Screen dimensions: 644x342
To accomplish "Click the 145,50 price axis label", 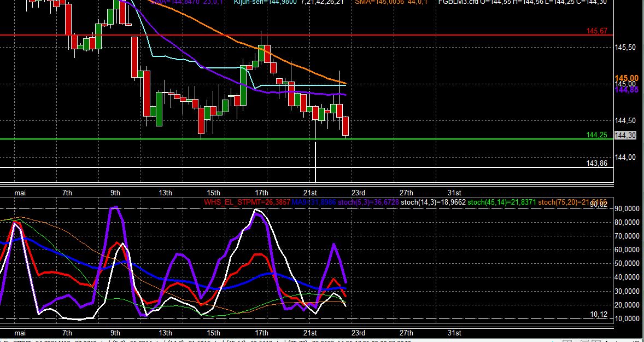I will tap(627, 48).
